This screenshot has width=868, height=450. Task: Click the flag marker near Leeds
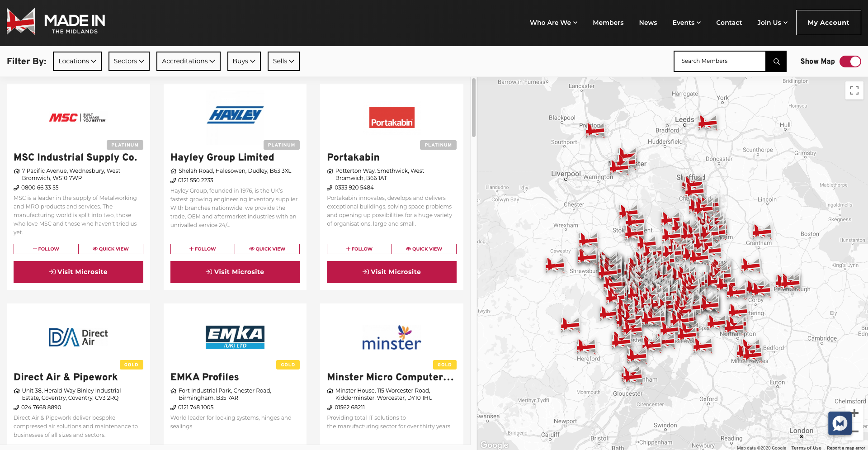(x=707, y=122)
